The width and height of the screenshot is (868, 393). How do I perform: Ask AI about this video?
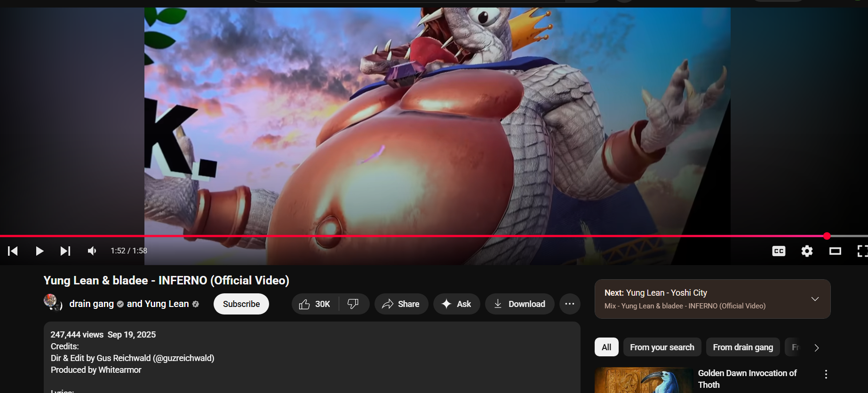456,304
